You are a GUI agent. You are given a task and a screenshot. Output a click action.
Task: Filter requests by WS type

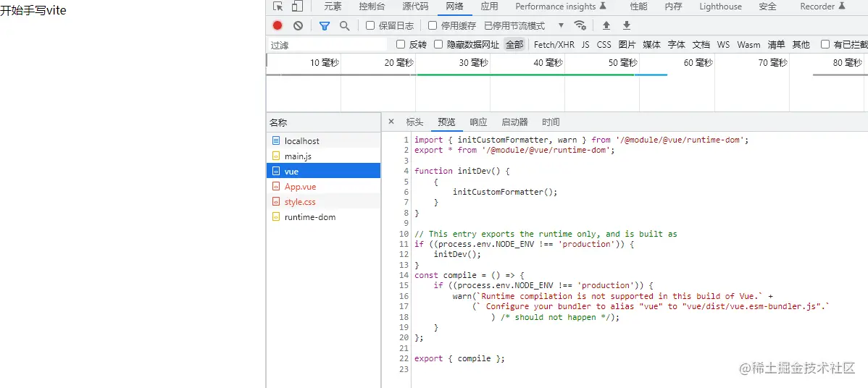(724, 45)
